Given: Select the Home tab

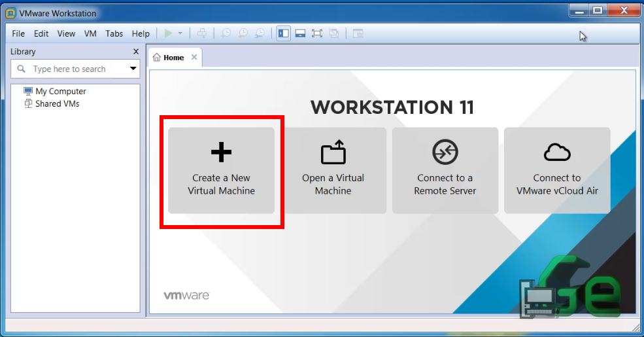Looking at the screenshot, I should tap(174, 58).
